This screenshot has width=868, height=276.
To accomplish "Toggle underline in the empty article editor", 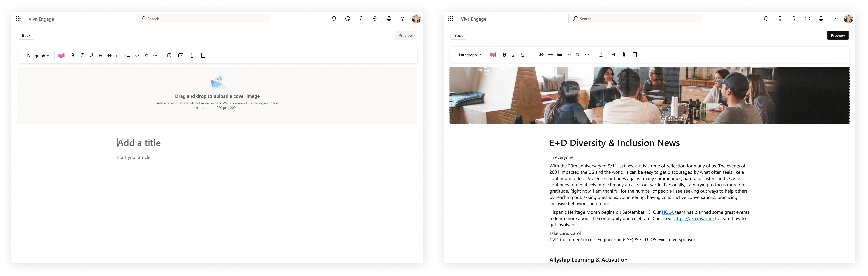I will (91, 56).
